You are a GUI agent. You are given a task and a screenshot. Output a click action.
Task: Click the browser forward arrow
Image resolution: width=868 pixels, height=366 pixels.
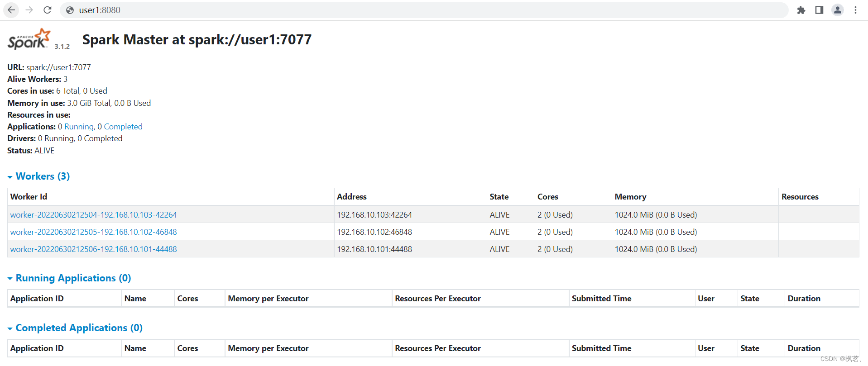click(29, 10)
